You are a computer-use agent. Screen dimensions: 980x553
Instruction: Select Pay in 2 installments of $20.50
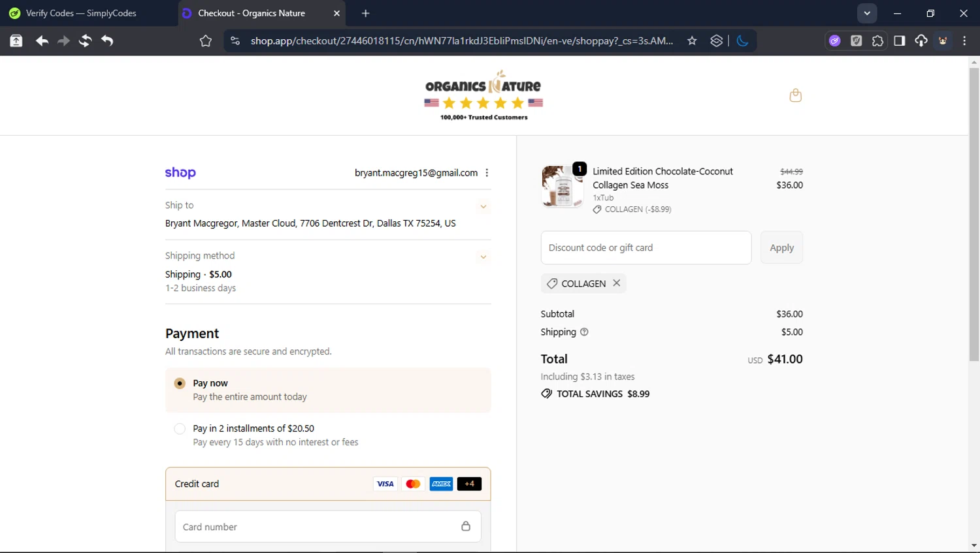(180, 429)
